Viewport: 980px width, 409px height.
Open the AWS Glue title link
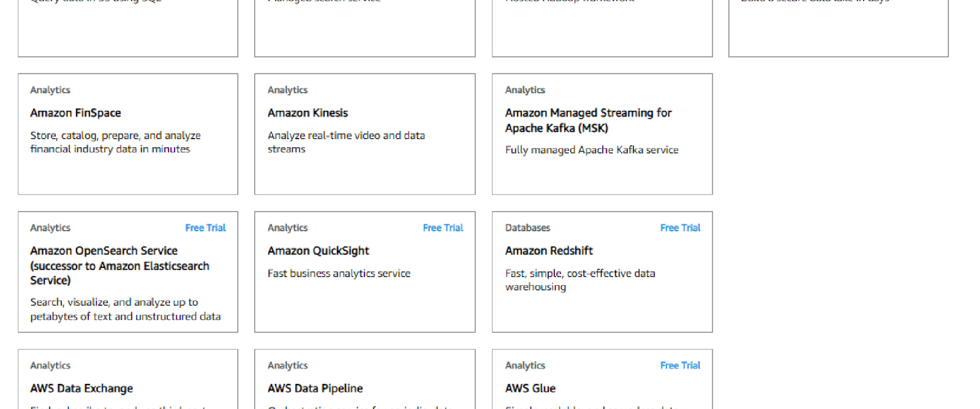(x=530, y=388)
